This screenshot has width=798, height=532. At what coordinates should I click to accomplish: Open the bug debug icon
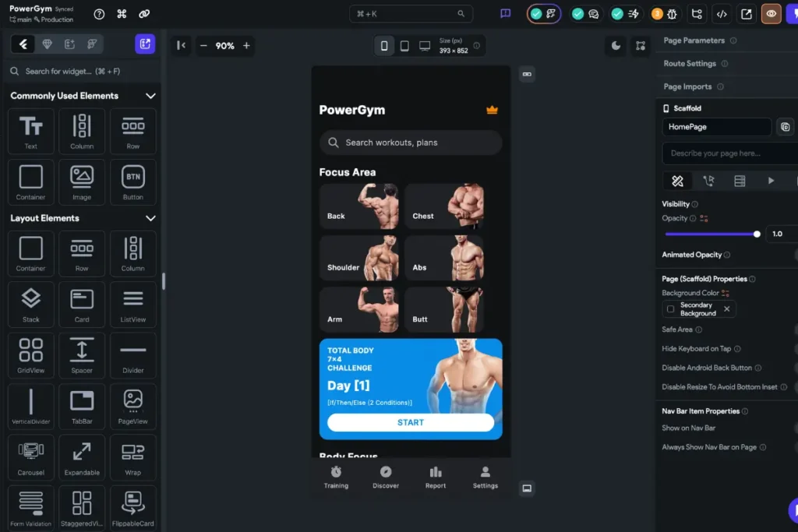click(x=672, y=14)
